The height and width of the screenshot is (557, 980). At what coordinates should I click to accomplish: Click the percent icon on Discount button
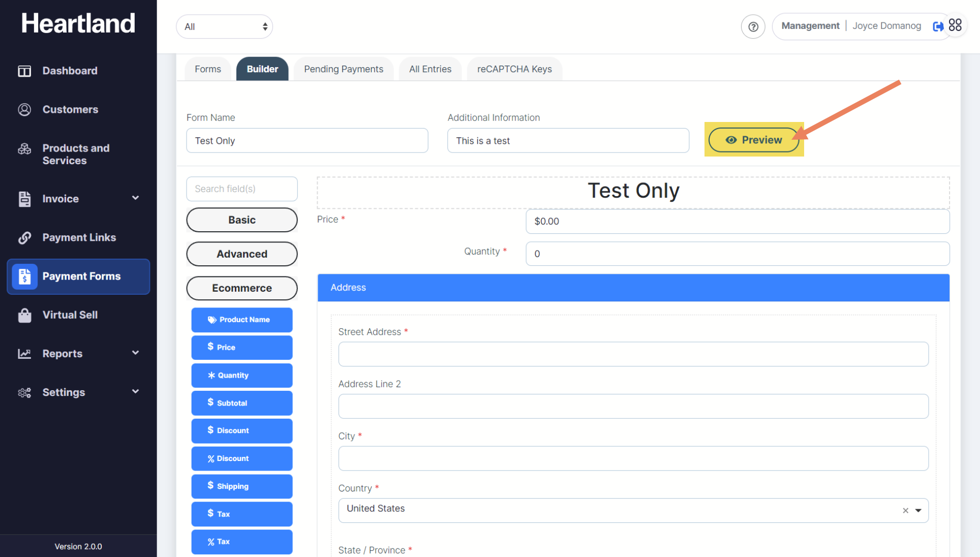[x=211, y=459]
